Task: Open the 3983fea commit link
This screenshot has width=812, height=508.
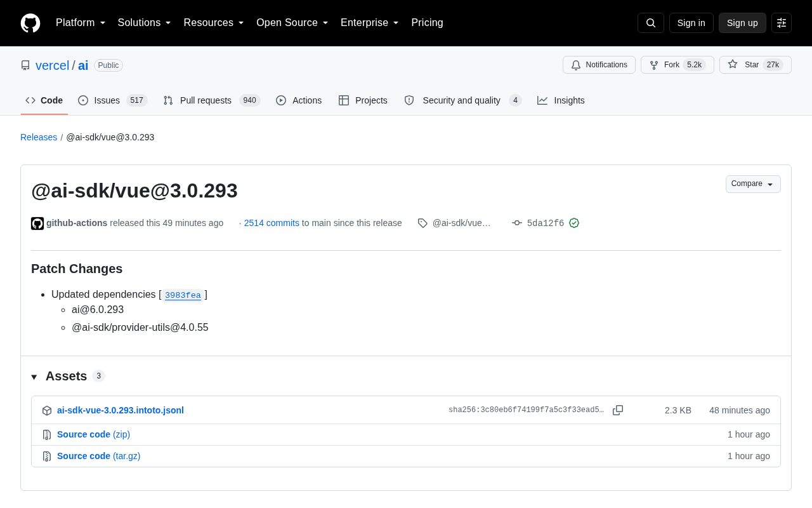Action: (183, 295)
